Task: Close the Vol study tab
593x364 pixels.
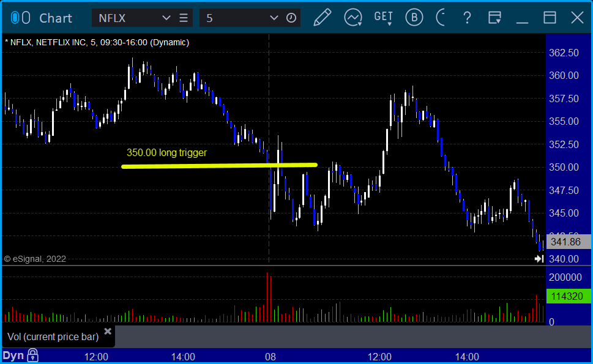Action: click(x=108, y=332)
